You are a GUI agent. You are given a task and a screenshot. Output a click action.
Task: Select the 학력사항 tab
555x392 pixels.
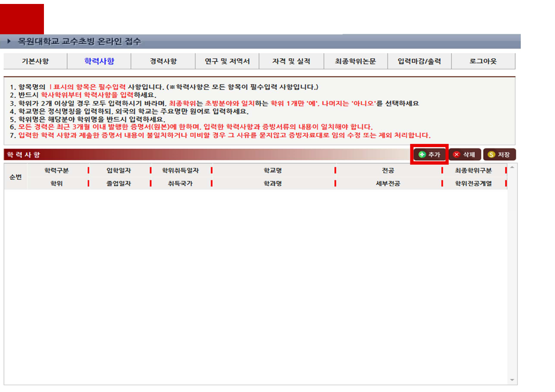click(x=99, y=61)
